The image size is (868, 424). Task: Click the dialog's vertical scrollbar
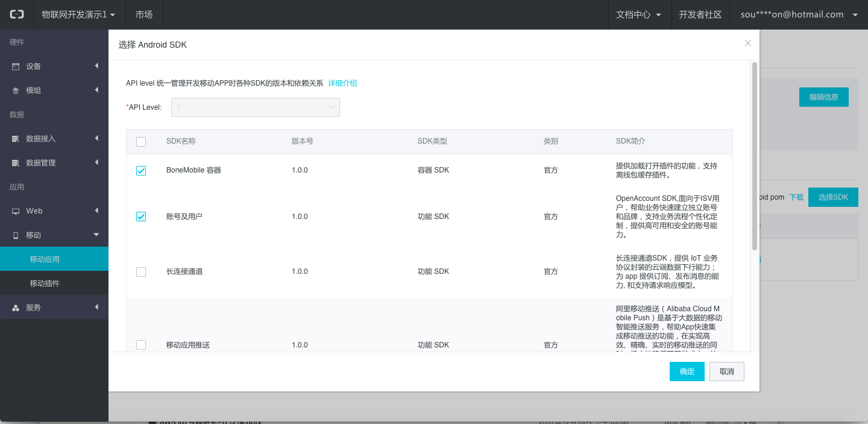coord(754,157)
